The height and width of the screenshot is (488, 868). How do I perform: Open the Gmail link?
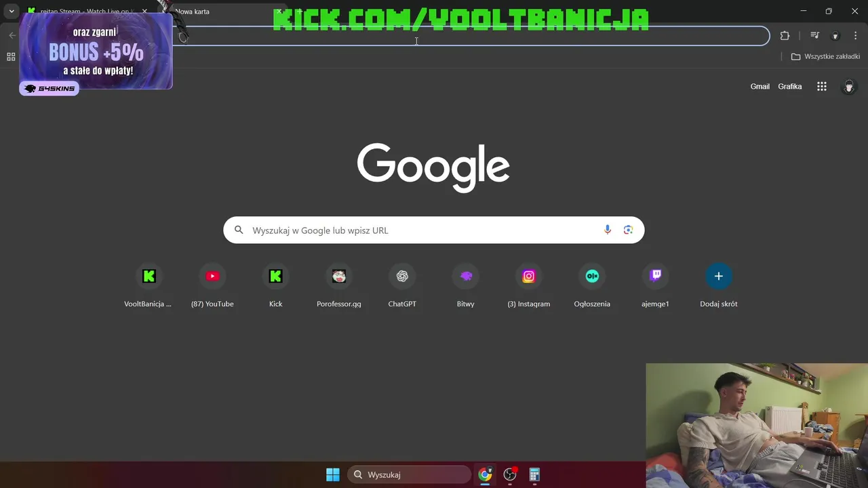[x=760, y=87]
